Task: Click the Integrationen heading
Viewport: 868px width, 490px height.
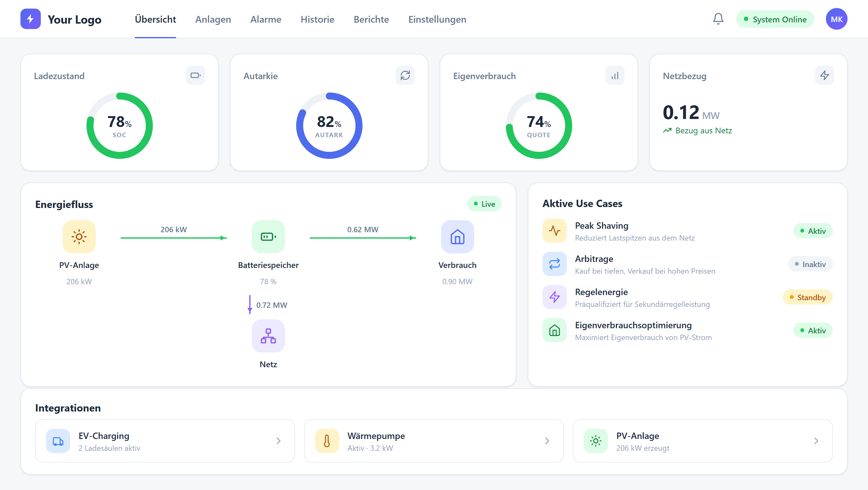Action: click(x=68, y=408)
